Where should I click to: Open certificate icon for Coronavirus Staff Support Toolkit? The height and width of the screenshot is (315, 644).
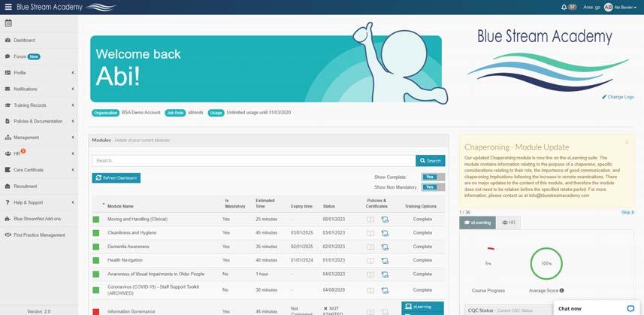click(x=385, y=290)
